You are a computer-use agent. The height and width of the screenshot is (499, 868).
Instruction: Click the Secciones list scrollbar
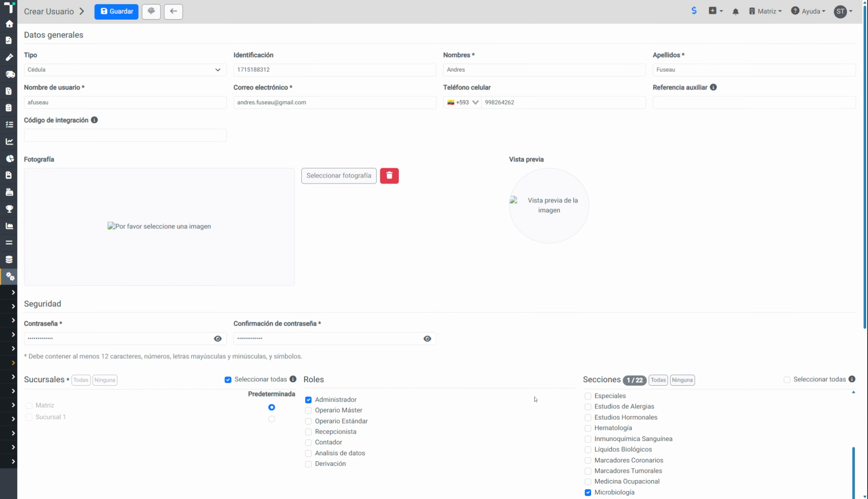pos(854,473)
